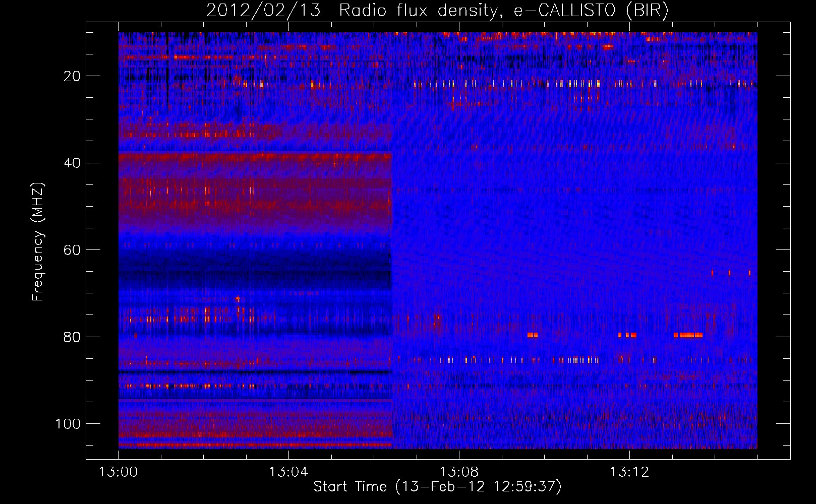Click the "13:00" time tick label
The image size is (816, 504).
[x=118, y=472]
